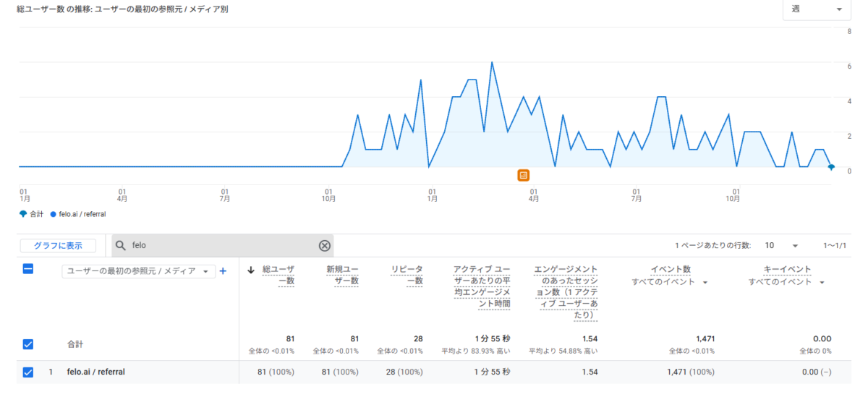Uncheck the felo.ai / referral row checkbox
This screenshot has width=868, height=397.
[28, 372]
